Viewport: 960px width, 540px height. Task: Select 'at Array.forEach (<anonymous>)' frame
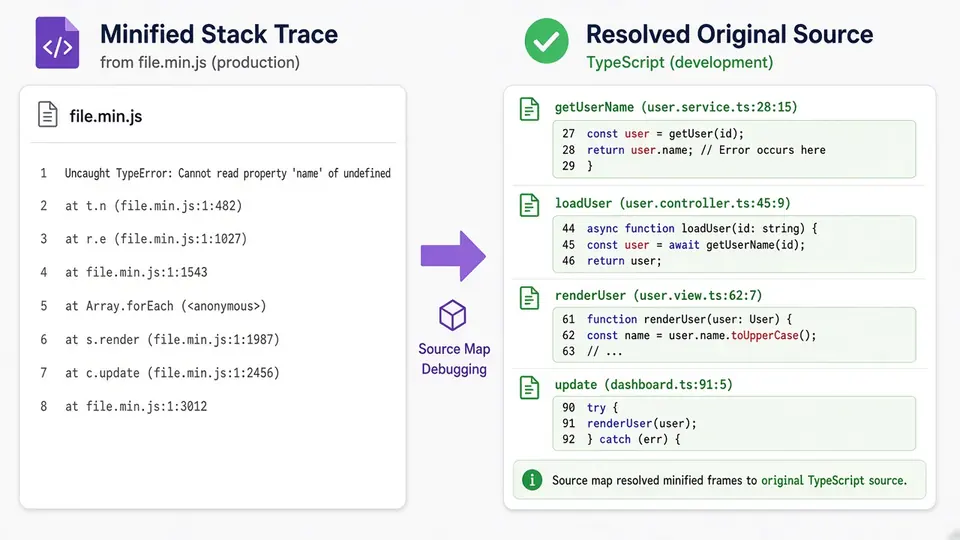(165, 306)
